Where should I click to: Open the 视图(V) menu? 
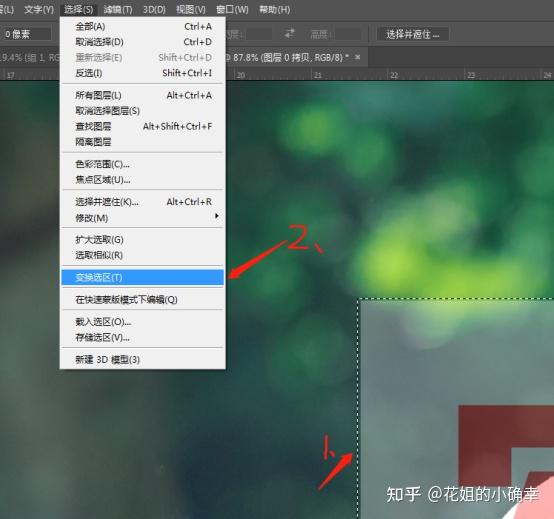(x=191, y=10)
